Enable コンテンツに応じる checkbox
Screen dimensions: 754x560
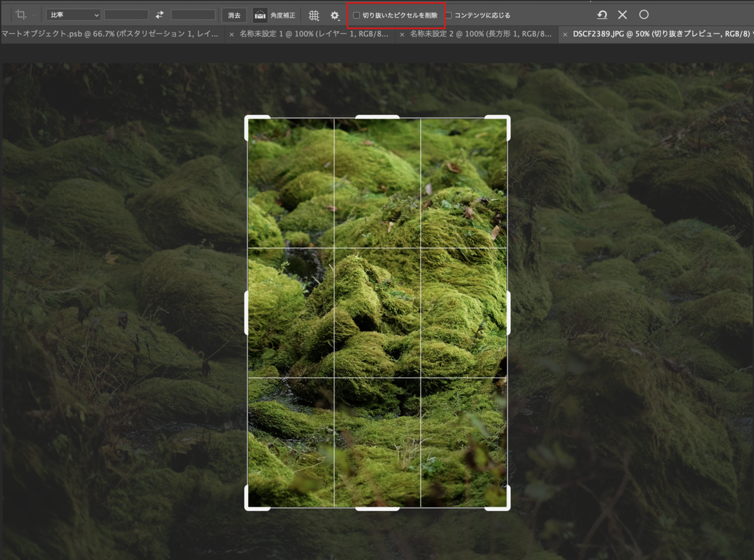click(449, 15)
